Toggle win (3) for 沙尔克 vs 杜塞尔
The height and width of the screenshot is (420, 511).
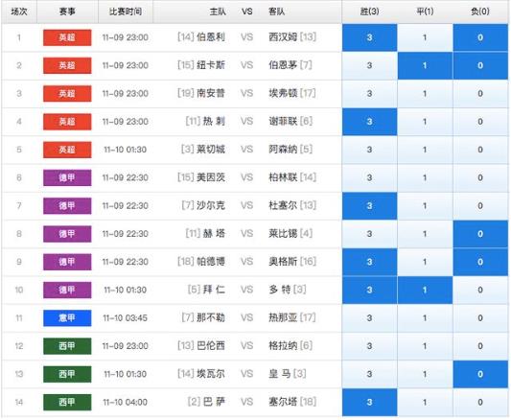point(369,205)
